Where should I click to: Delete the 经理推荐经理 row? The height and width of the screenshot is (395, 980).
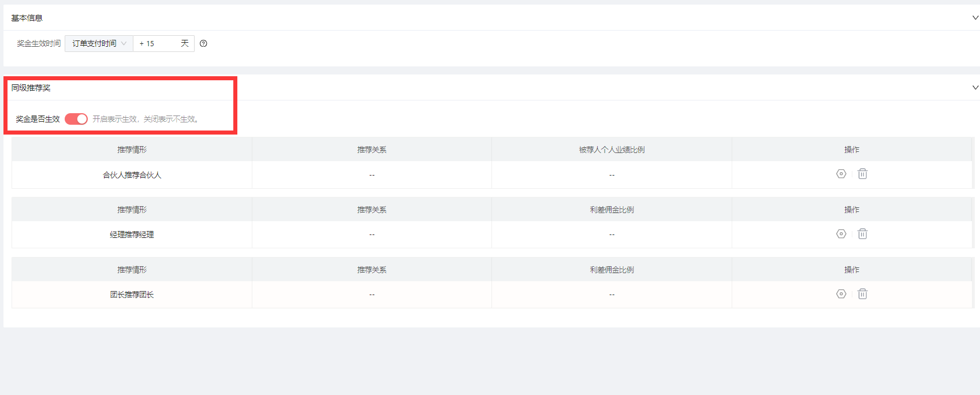click(x=862, y=234)
